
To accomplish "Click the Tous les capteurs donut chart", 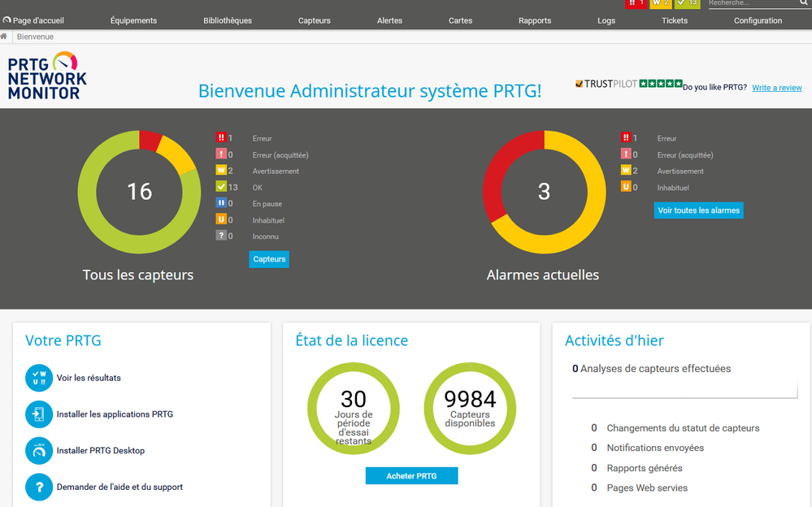I will [x=139, y=192].
